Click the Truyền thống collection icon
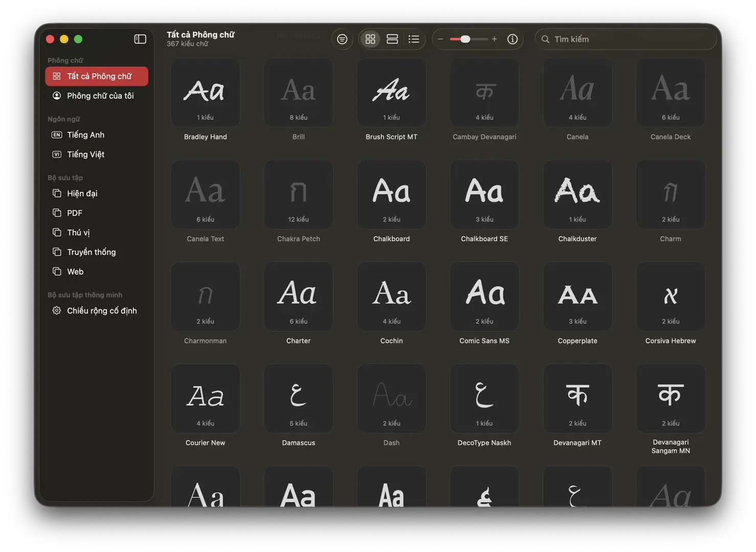The width and height of the screenshot is (756, 552). pyautogui.click(x=57, y=251)
